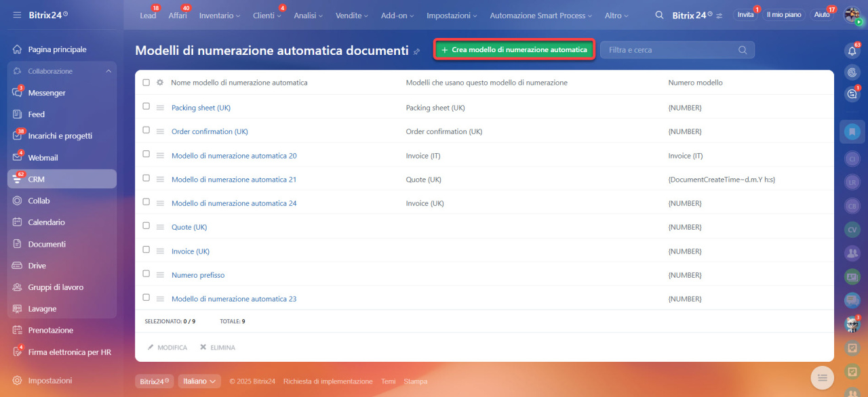The width and height of the screenshot is (868, 397).
Task: Open Calendario in the sidebar
Action: click(x=46, y=222)
